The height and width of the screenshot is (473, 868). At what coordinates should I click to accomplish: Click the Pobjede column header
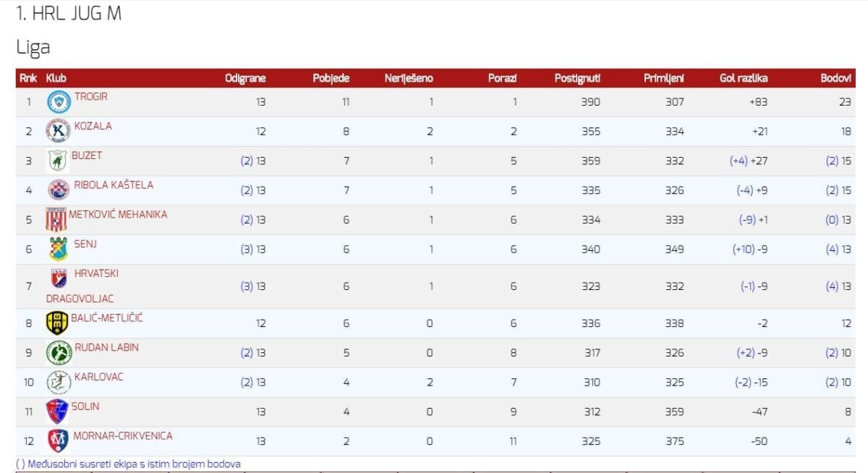(x=331, y=78)
